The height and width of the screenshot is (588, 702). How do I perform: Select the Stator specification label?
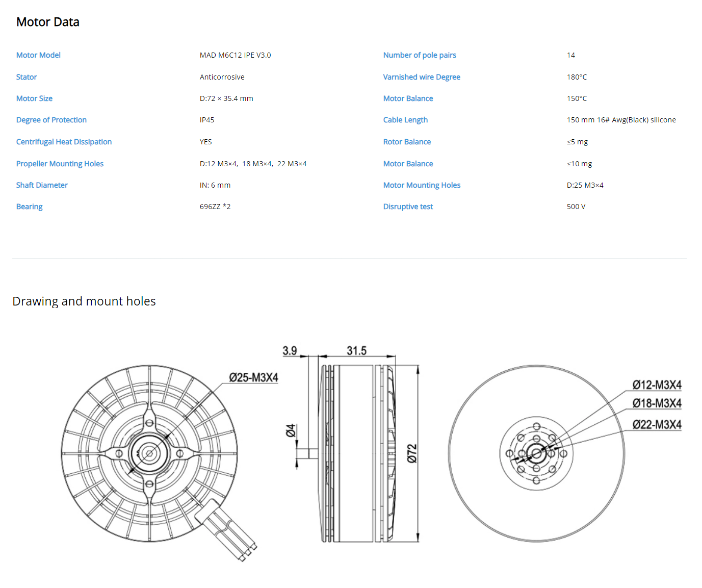(27, 77)
